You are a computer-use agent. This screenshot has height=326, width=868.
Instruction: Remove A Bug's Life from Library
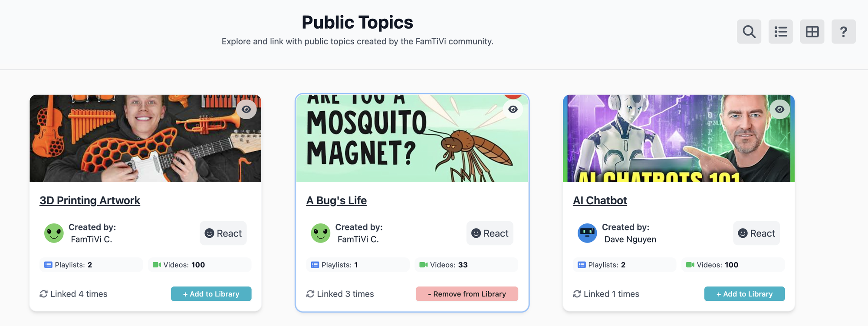[x=467, y=294]
